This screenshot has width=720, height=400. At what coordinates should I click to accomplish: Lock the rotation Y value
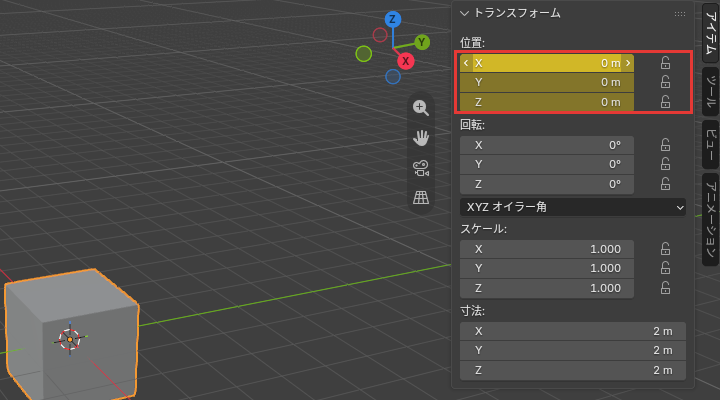665,164
